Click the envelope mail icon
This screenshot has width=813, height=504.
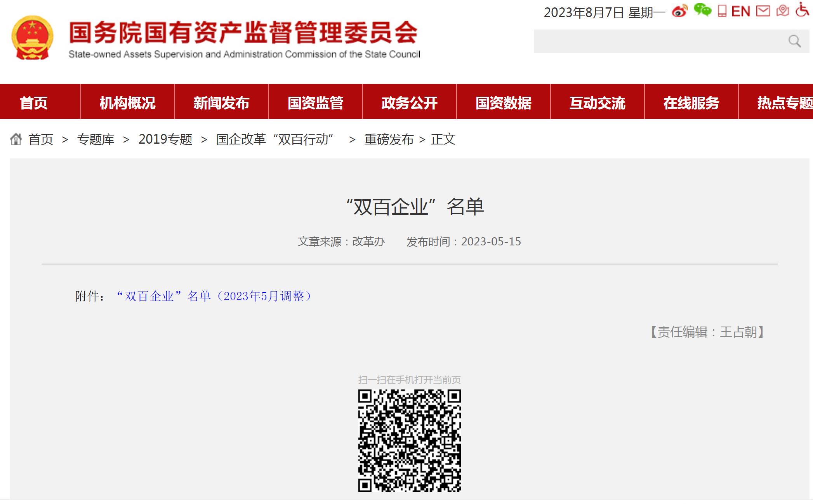click(763, 11)
